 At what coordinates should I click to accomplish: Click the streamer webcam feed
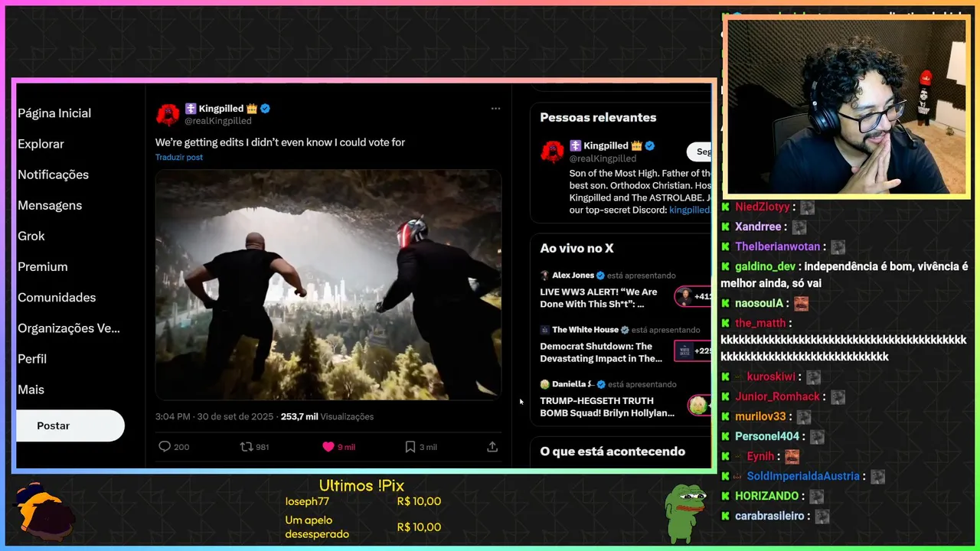point(846,107)
